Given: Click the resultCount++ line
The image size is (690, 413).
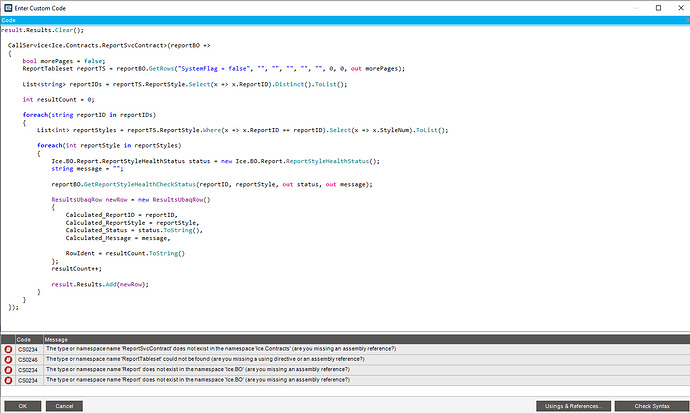Looking at the screenshot, I should (x=77, y=269).
